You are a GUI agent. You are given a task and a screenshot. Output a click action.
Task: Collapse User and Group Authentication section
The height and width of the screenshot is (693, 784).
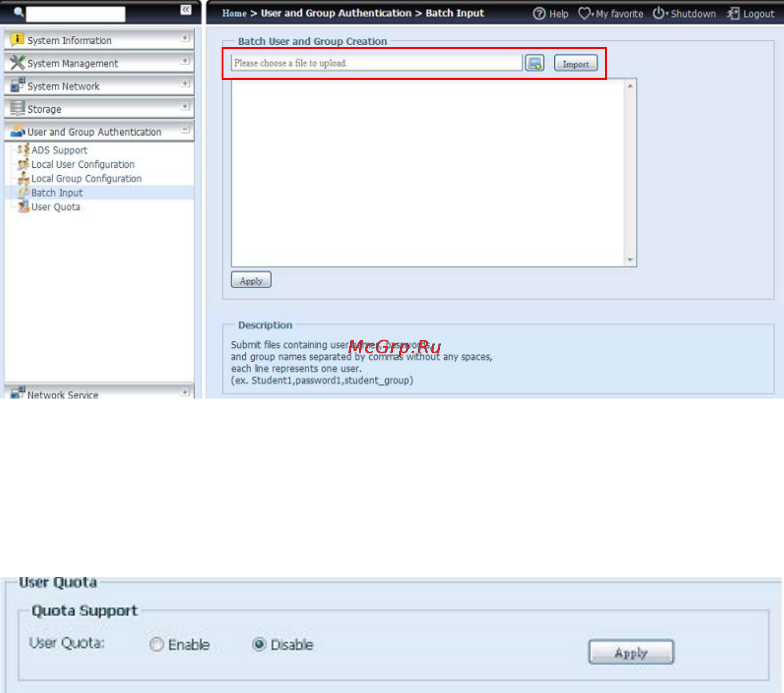(186, 130)
